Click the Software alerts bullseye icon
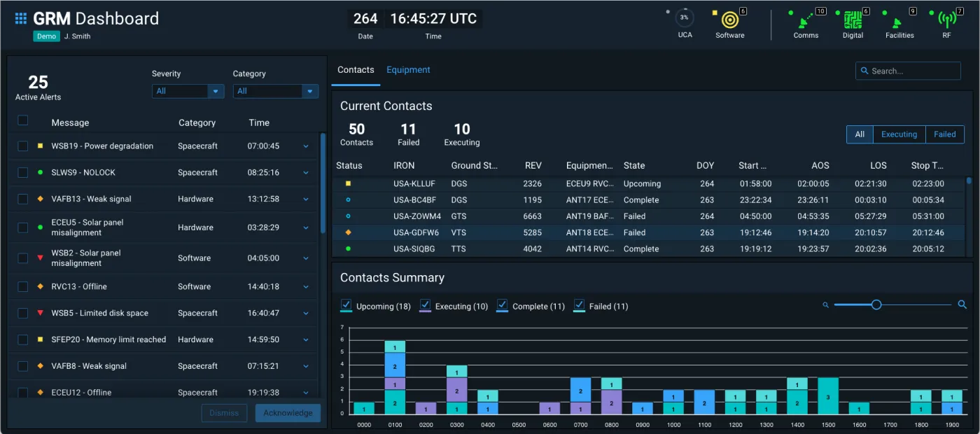The width and height of the screenshot is (980, 434). (729, 21)
